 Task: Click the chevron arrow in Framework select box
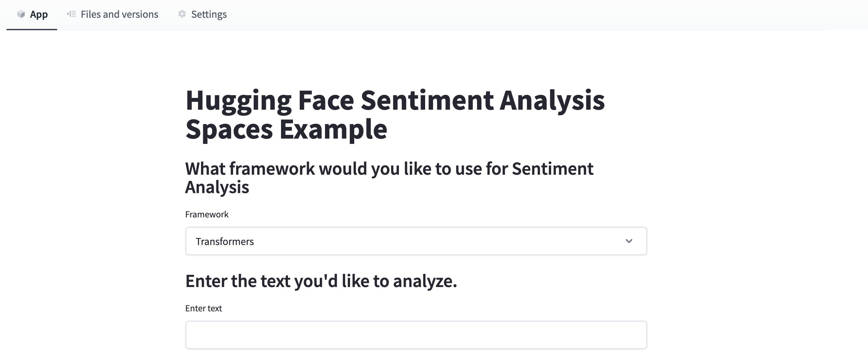click(x=629, y=241)
